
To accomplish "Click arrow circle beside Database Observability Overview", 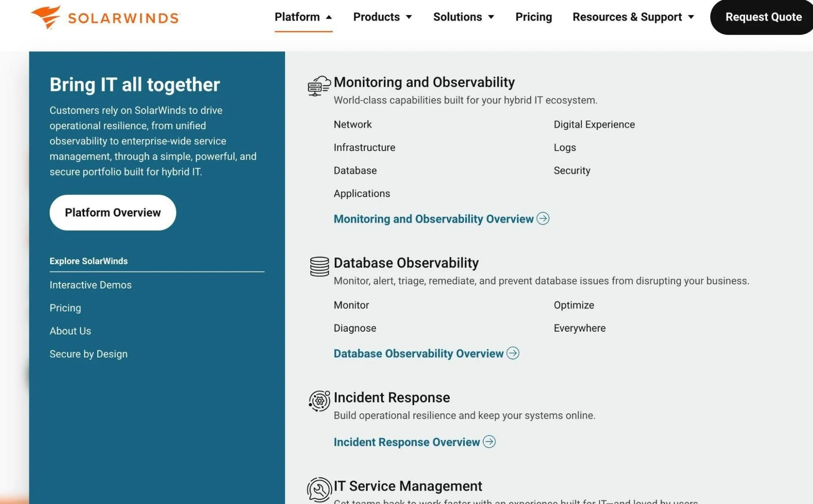I will pyautogui.click(x=512, y=353).
